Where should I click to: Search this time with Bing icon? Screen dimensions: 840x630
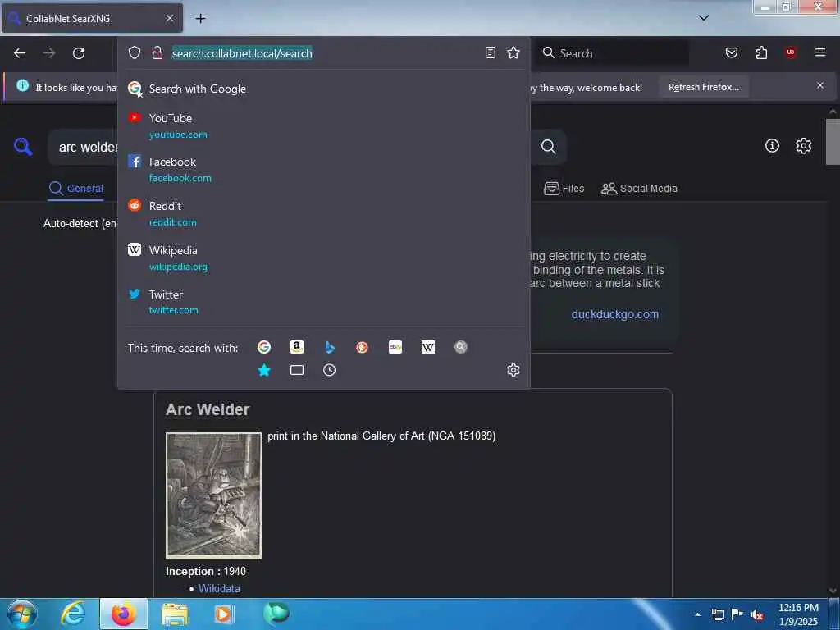click(330, 347)
